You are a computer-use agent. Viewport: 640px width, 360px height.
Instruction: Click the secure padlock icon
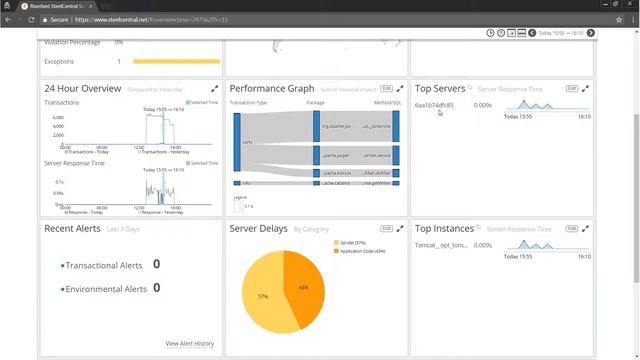45,20
